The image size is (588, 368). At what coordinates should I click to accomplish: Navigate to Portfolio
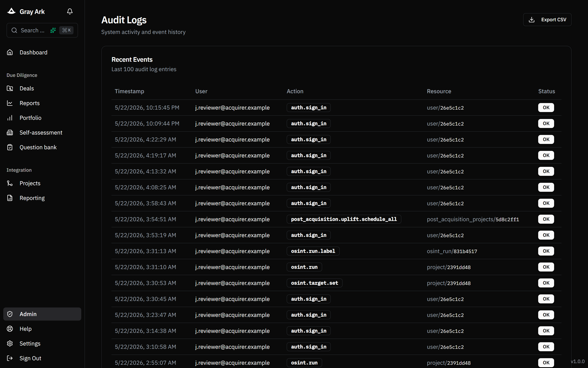tap(42, 118)
